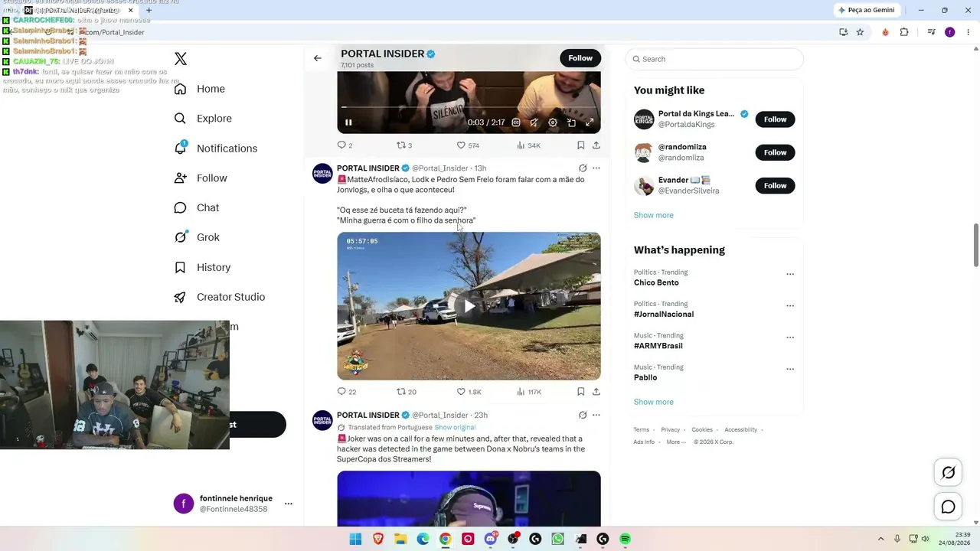Open more options for #JornalNacional trend

point(790,306)
